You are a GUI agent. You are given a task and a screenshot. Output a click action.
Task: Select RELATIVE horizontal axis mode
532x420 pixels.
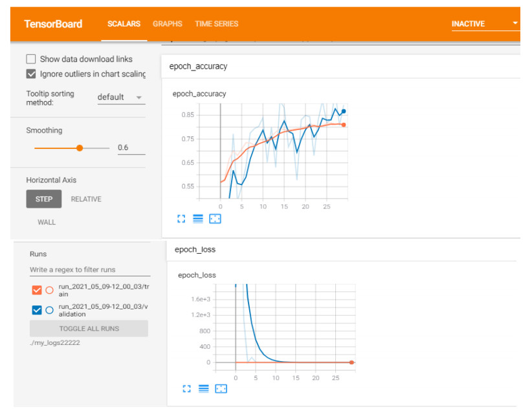(86, 199)
